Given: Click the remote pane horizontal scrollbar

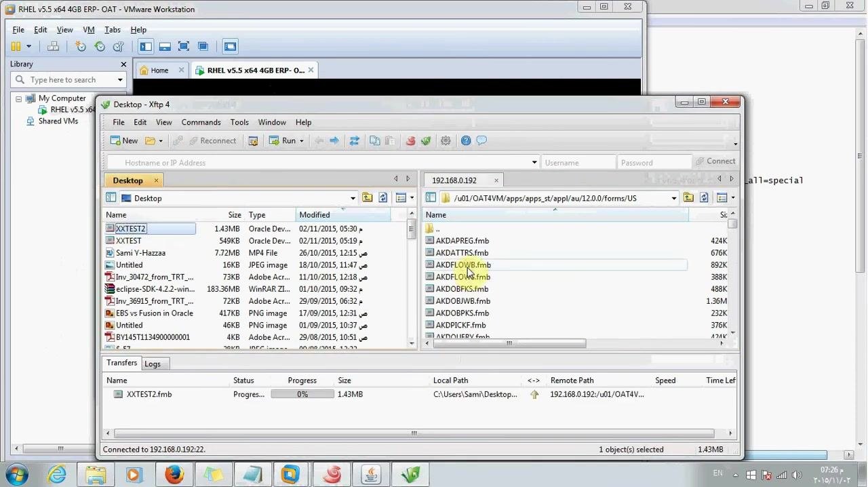Looking at the screenshot, I should (x=509, y=343).
